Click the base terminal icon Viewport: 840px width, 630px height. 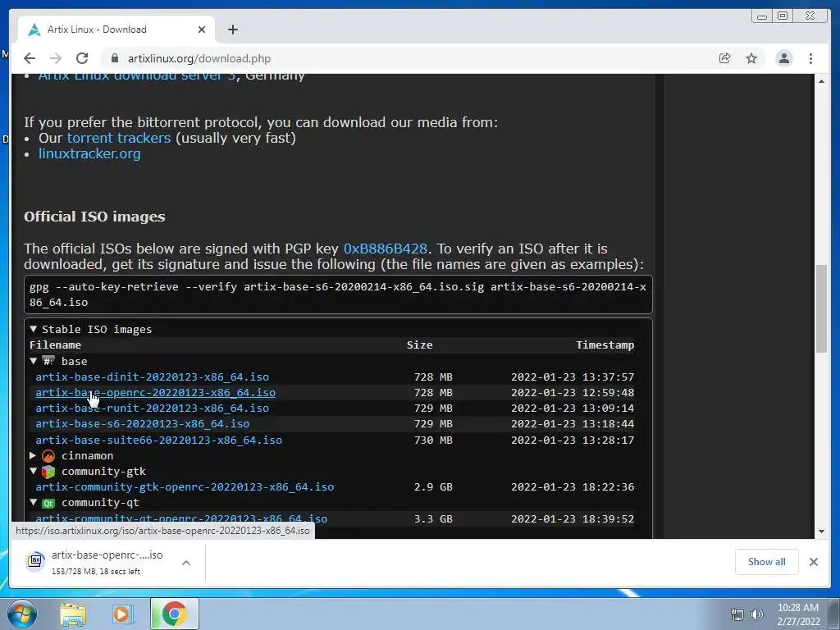pos(48,361)
